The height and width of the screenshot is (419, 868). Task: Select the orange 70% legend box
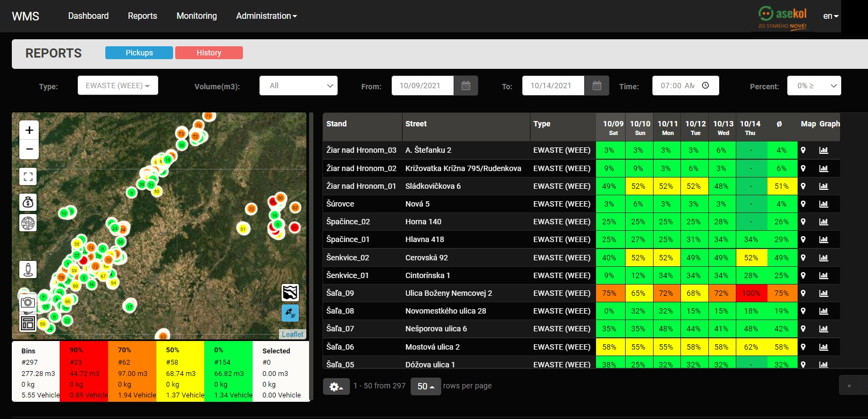pyautogui.click(x=132, y=372)
